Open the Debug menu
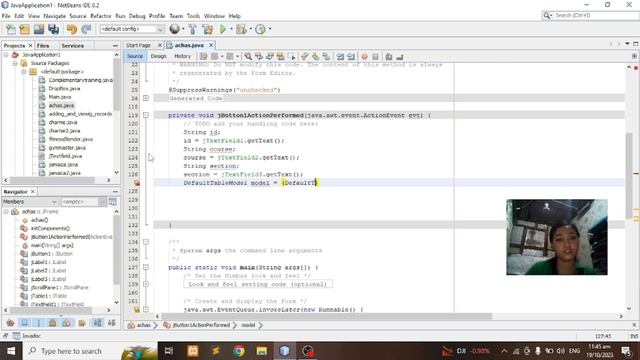The width and height of the screenshot is (640, 360). 137,16
